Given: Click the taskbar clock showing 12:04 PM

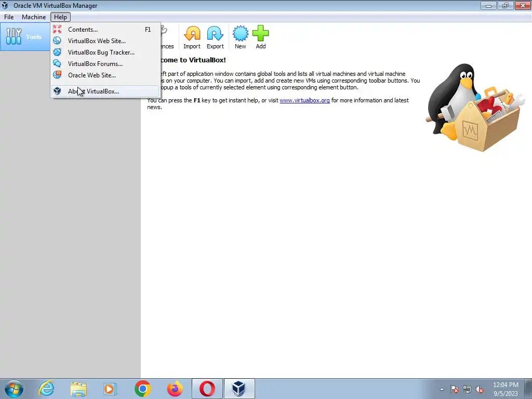Looking at the screenshot, I should (506, 389).
